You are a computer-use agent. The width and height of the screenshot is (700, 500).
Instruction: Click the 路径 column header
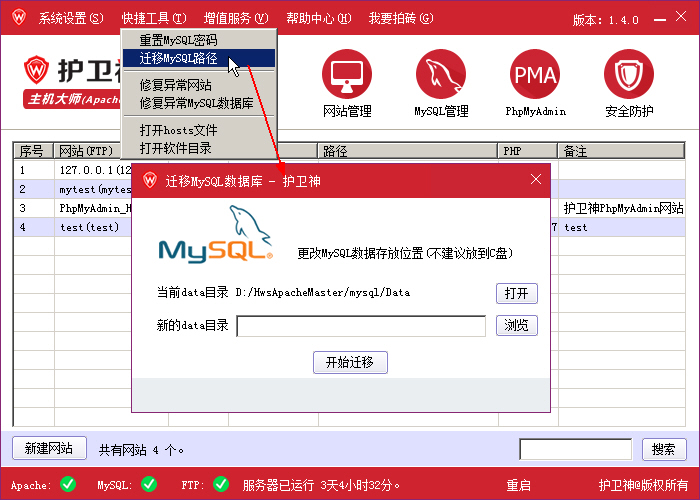coord(408,151)
